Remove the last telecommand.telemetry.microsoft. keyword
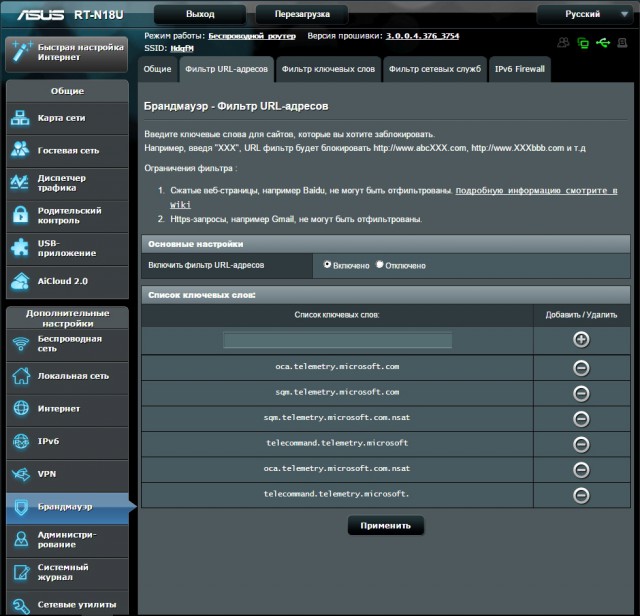 581,495
